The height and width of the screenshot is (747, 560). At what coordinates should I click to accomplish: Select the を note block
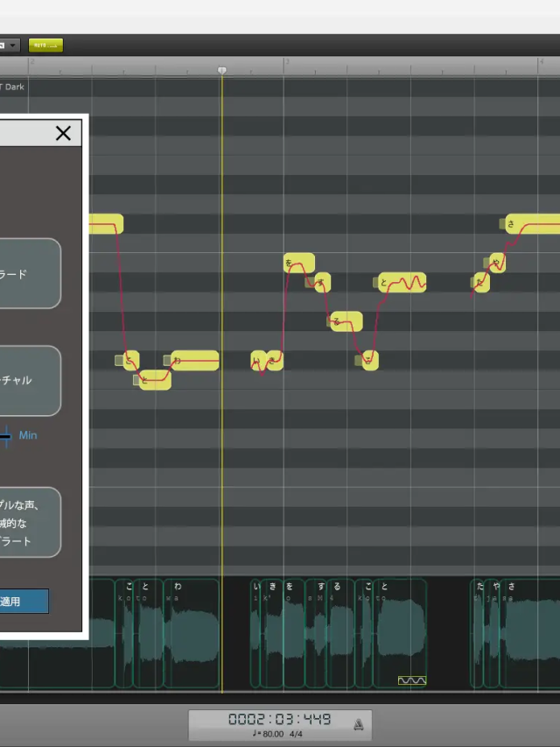(x=298, y=262)
